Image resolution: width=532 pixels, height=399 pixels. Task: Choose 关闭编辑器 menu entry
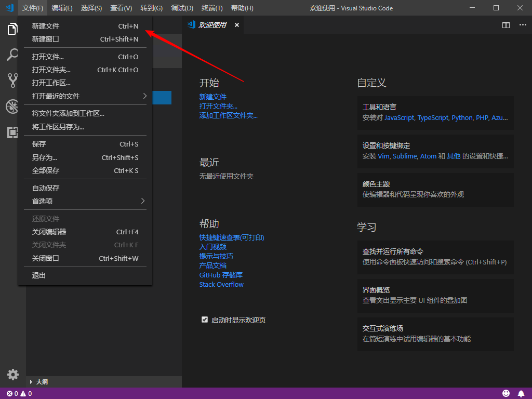pos(85,232)
